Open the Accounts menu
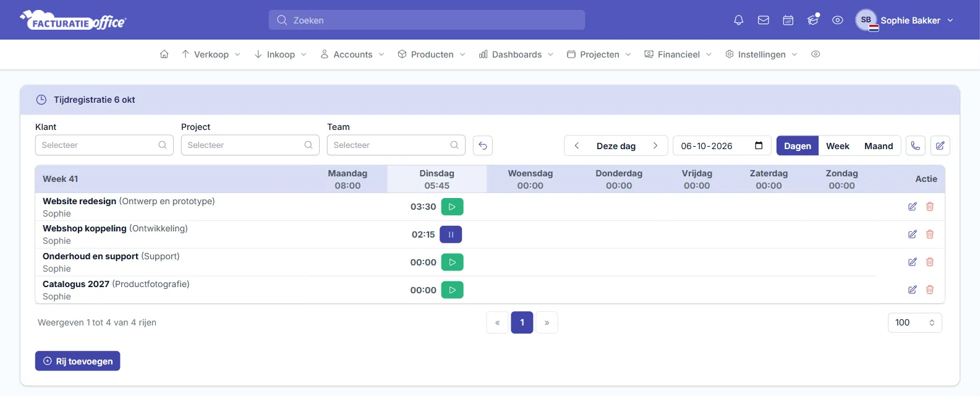This screenshot has width=980, height=396. point(352,54)
